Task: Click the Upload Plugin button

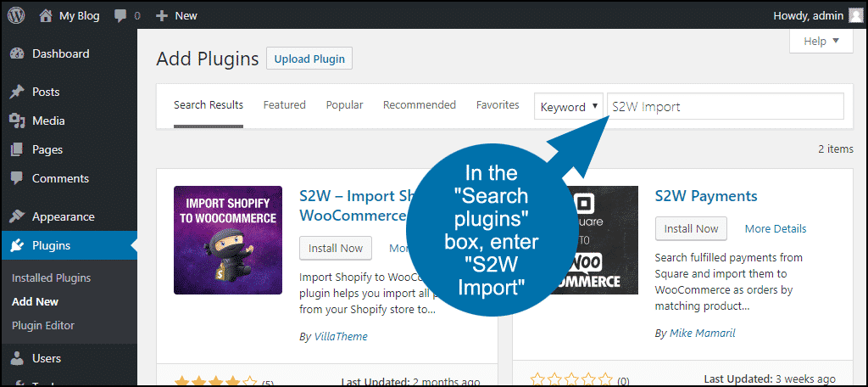Action: (x=309, y=59)
